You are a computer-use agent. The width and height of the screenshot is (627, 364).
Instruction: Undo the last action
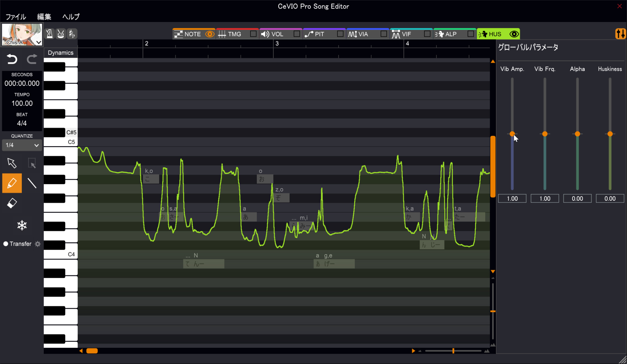pos(12,59)
